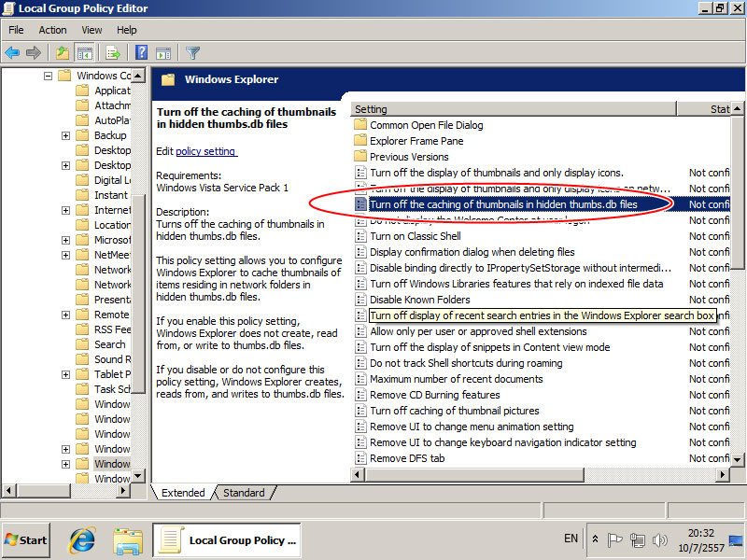Viewport: 747px width, 560px height.
Task: Open the Action menu
Action: pyautogui.click(x=52, y=30)
